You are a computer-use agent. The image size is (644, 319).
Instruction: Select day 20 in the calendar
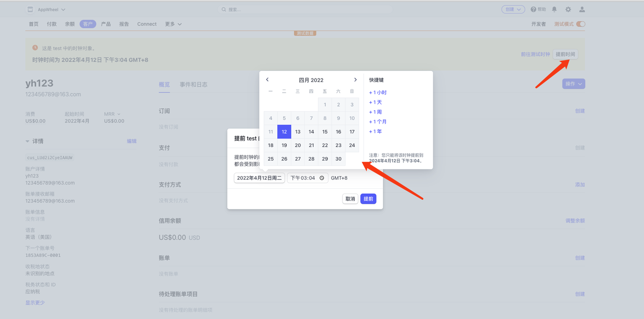(x=298, y=145)
